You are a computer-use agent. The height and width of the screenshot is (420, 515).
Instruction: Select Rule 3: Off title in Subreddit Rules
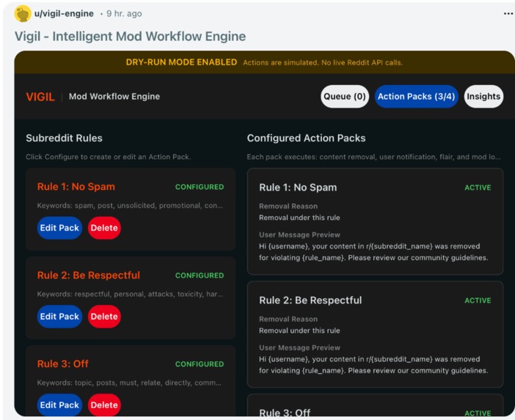[x=63, y=364]
